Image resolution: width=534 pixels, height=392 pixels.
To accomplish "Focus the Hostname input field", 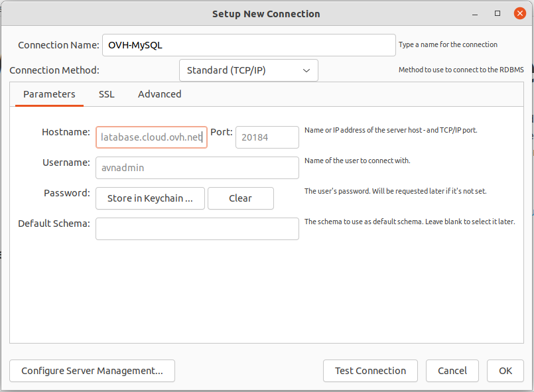I will [x=151, y=137].
